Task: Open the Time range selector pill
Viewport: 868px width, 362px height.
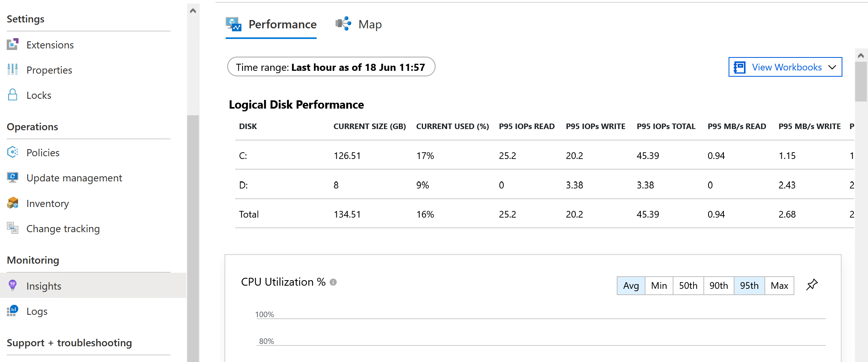Action: tap(331, 67)
